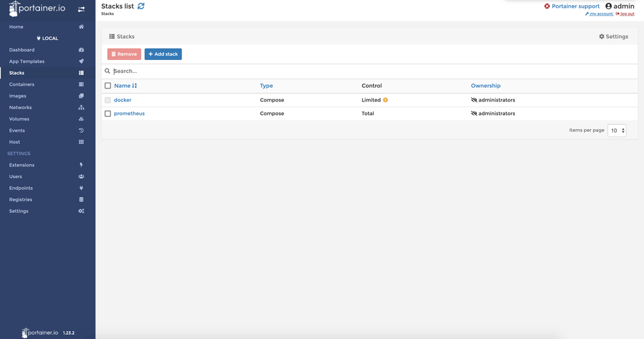Image resolution: width=644 pixels, height=339 pixels.
Task: Open the Portainer support link
Action: [x=576, y=6]
